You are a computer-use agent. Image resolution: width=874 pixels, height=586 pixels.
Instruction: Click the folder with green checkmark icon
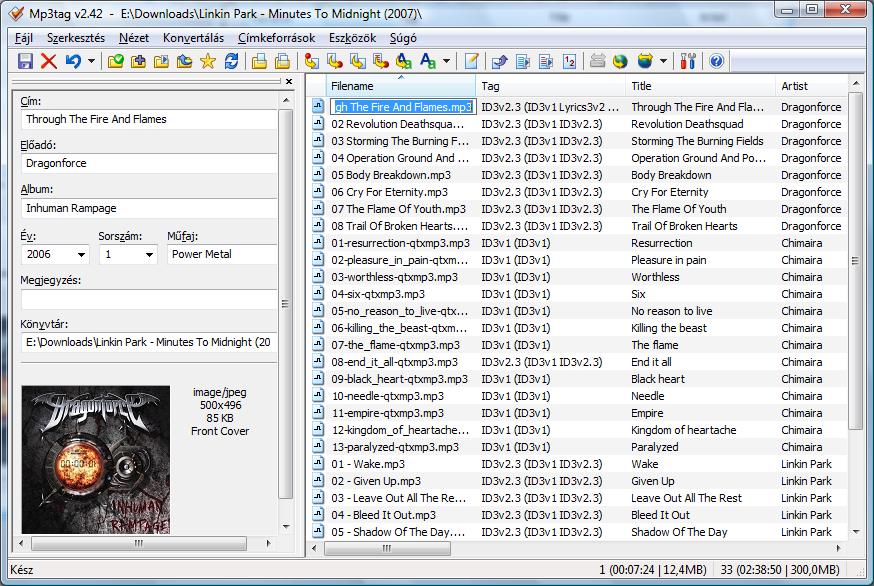pyautogui.click(x=116, y=62)
